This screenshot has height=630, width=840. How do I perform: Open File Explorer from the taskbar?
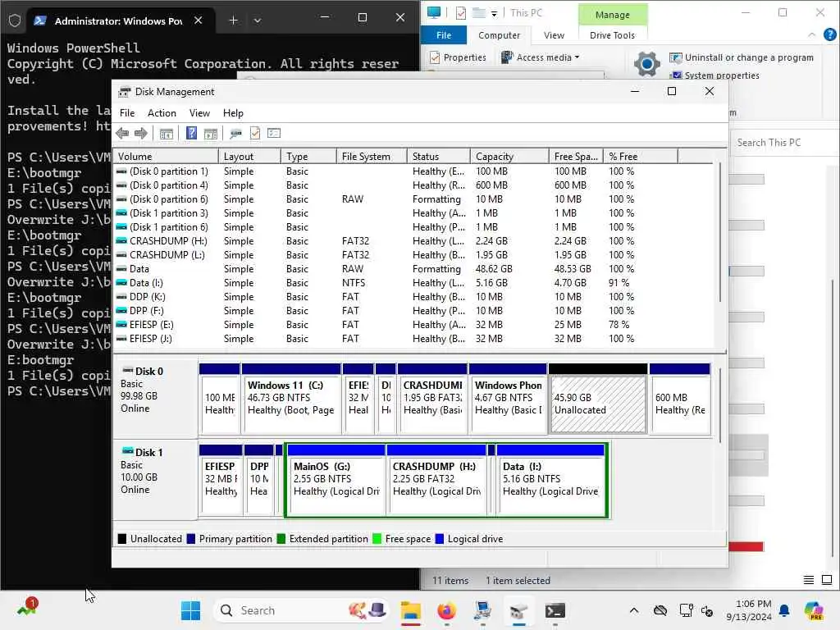tap(411, 610)
